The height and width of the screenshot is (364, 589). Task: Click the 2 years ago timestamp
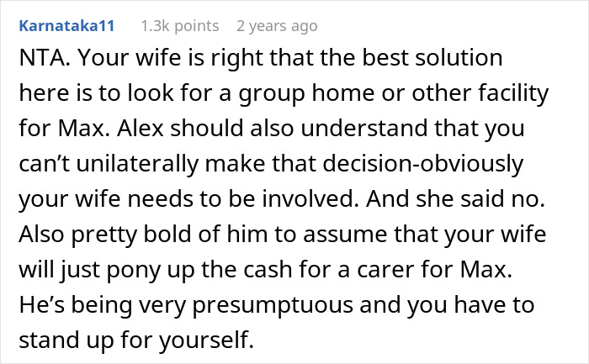pos(277,26)
